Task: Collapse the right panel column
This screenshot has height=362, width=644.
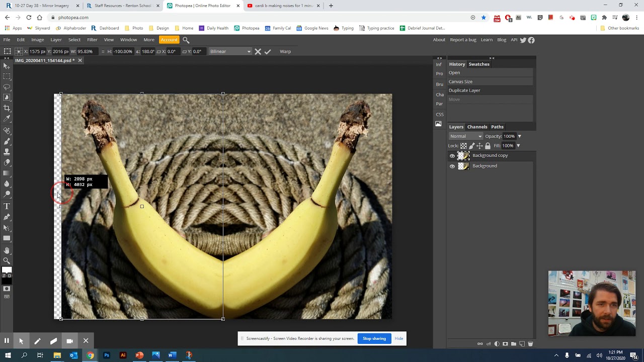Action: [492, 58]
